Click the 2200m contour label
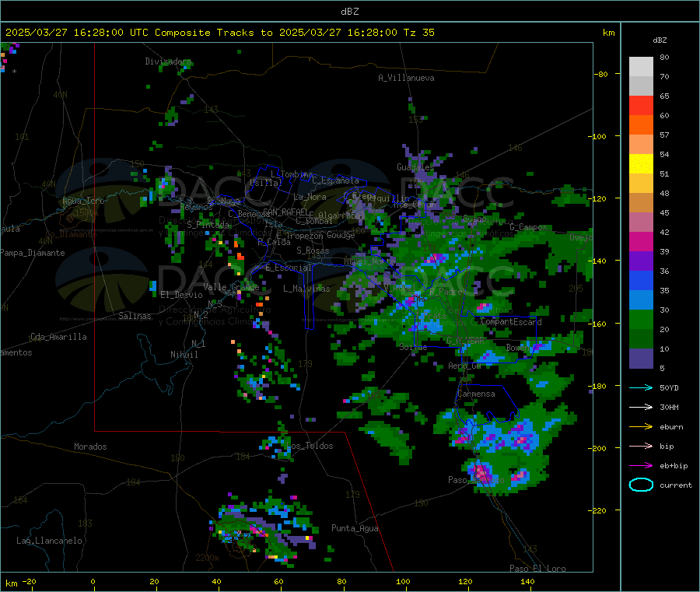 [x=207, y=558]
